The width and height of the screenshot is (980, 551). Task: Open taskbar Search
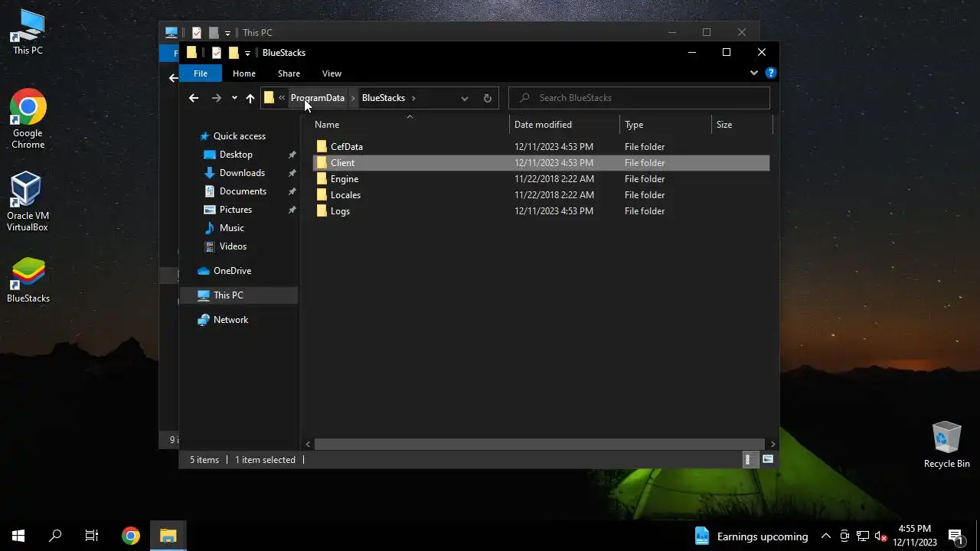coord(55,536)
